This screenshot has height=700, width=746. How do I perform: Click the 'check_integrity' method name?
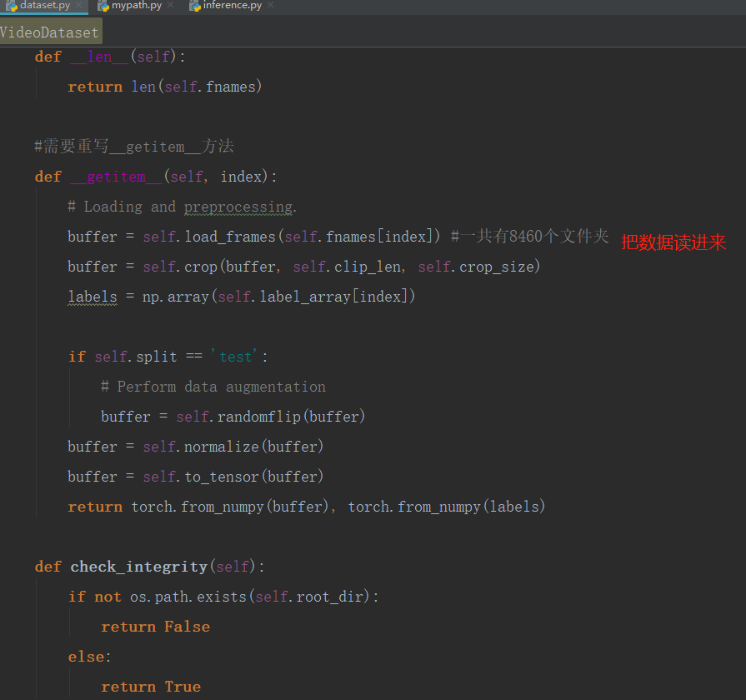click(x=139, y=567)
